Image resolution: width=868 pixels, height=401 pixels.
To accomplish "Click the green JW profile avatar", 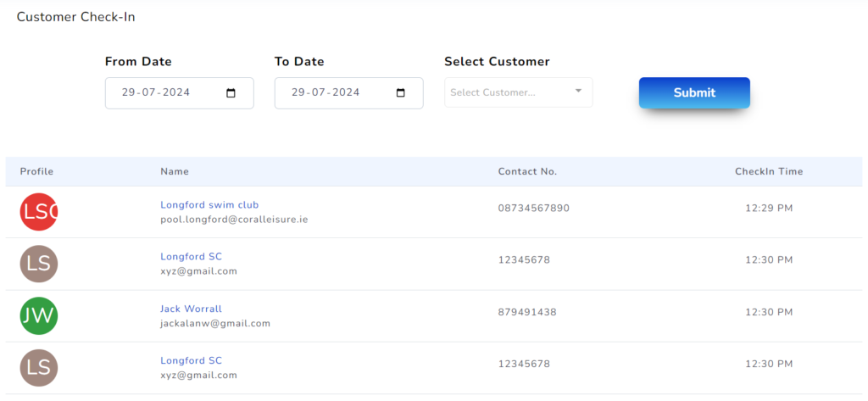I will tap(38, 316).
